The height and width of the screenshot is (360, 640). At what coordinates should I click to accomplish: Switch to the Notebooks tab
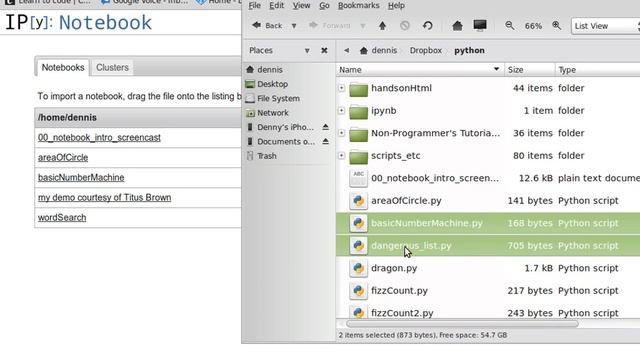click(63, 67)
